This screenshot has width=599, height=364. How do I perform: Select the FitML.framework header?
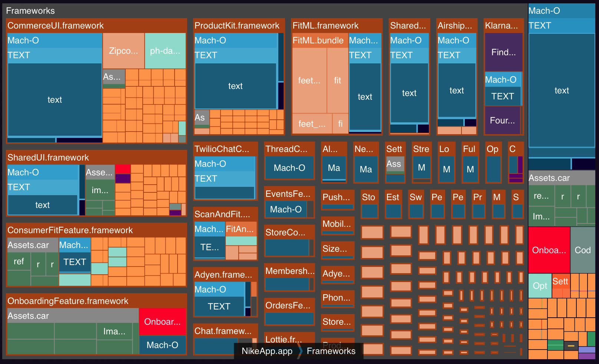(337, 26)
